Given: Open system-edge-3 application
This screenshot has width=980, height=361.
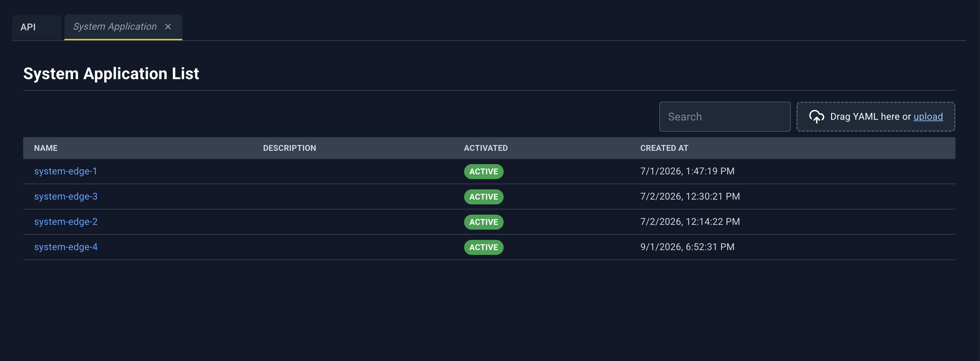Looking at the screenshot, I should click(66, 197).
